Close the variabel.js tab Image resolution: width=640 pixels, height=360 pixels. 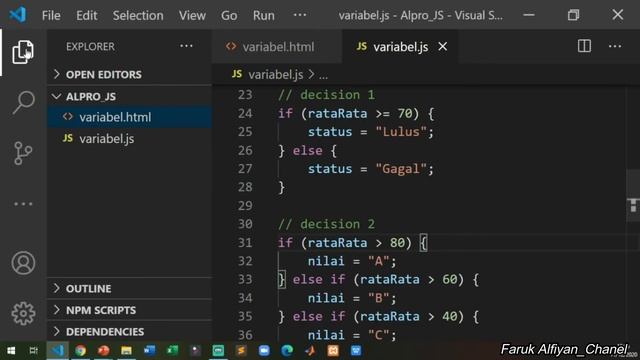[443, 47]
